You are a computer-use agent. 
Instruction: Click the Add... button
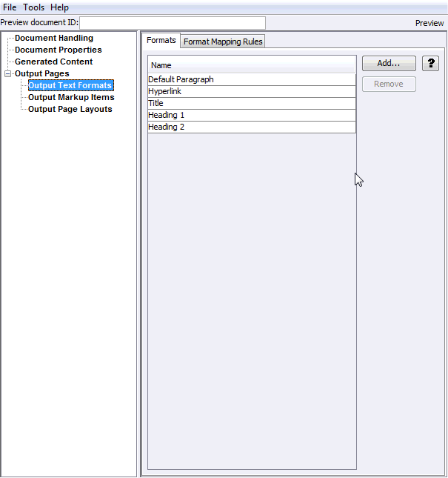pyautogui.click(x=389, y=63)
